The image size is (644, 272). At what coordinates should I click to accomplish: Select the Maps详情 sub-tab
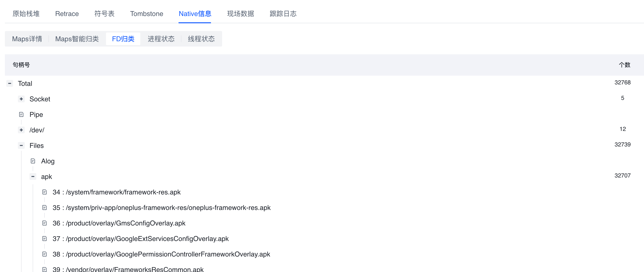tap(27, 39)
